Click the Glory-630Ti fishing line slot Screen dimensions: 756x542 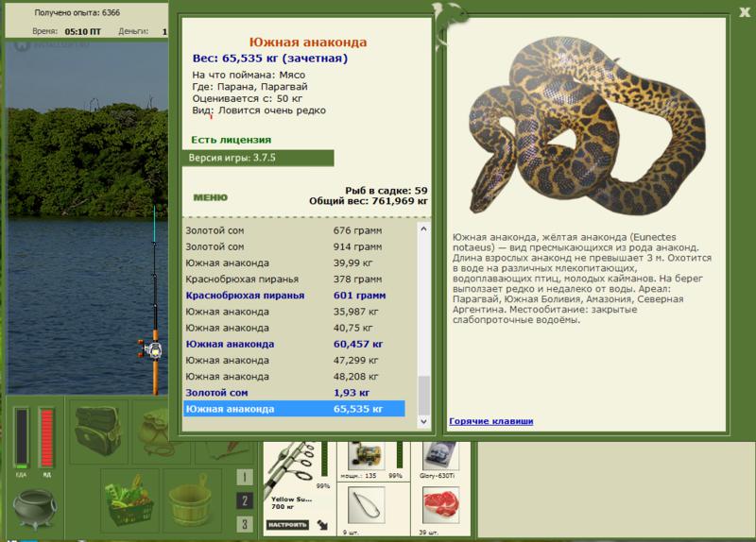pos(440,456)
